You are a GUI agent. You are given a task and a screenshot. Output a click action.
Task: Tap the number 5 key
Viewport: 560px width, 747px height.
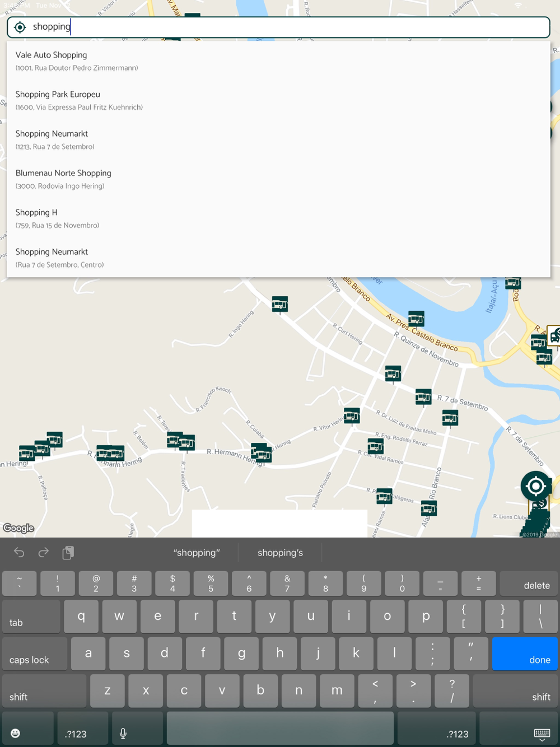(x=211, y=583)
